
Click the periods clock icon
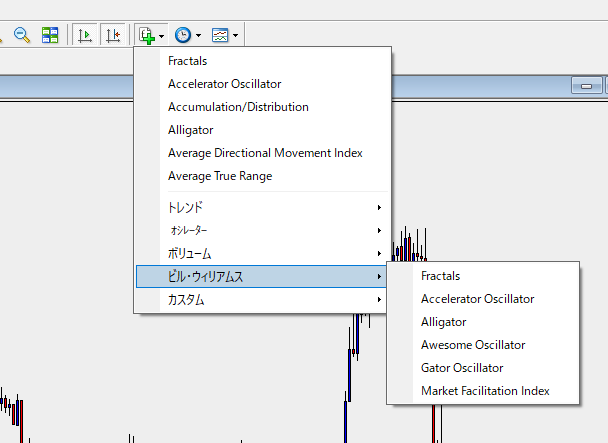click(183, 35)
